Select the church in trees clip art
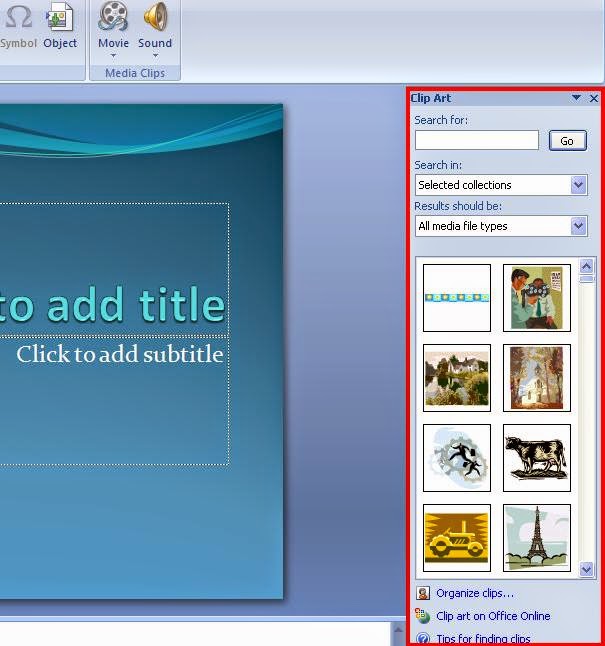605x646 pixels. coord(537,378)
